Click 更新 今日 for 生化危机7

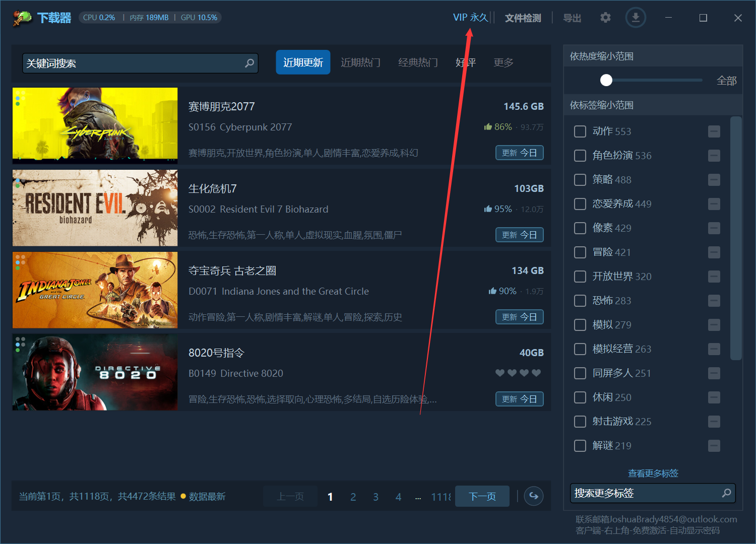(520, 235)
